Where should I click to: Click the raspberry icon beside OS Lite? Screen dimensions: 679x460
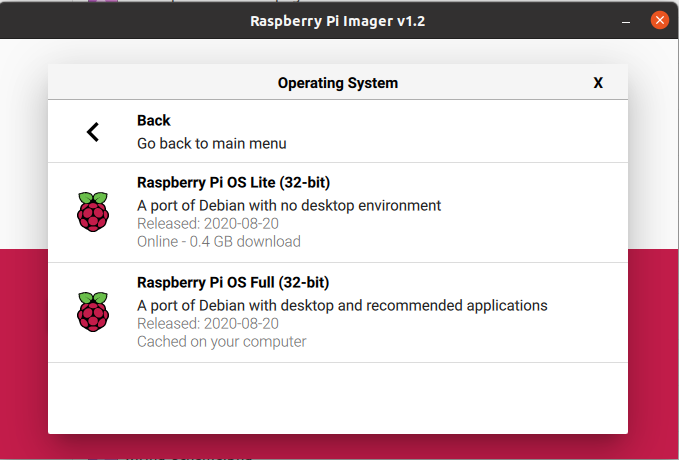[x=93, y=212]
